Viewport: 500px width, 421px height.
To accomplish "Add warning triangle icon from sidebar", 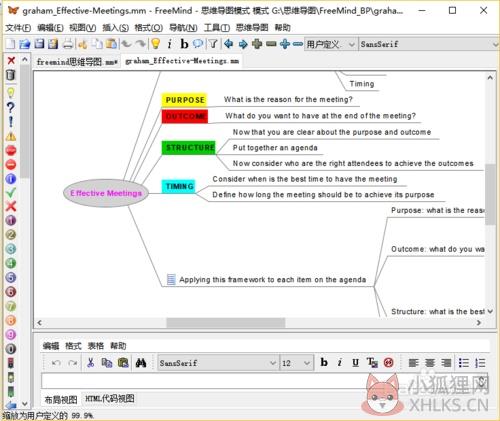I will tap(11, 136).
